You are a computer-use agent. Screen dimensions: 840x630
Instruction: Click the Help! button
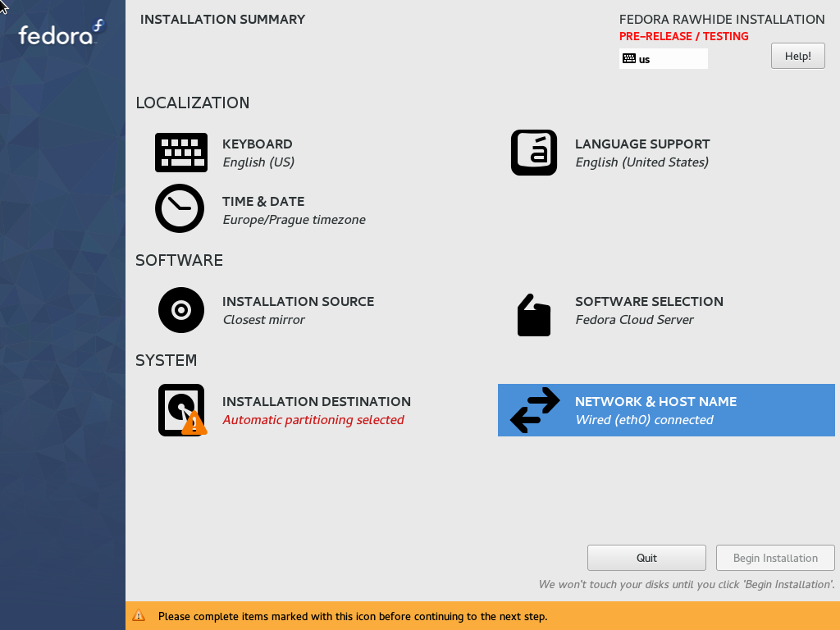(797, 57)
